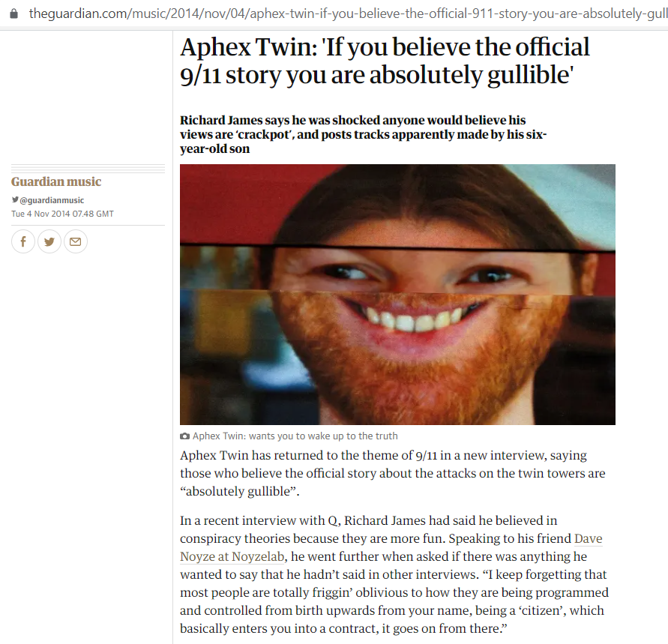Viewport: 668px width, 644px height.
Task: Open the @guardianmusic Twitter handle
Action: 52,200
